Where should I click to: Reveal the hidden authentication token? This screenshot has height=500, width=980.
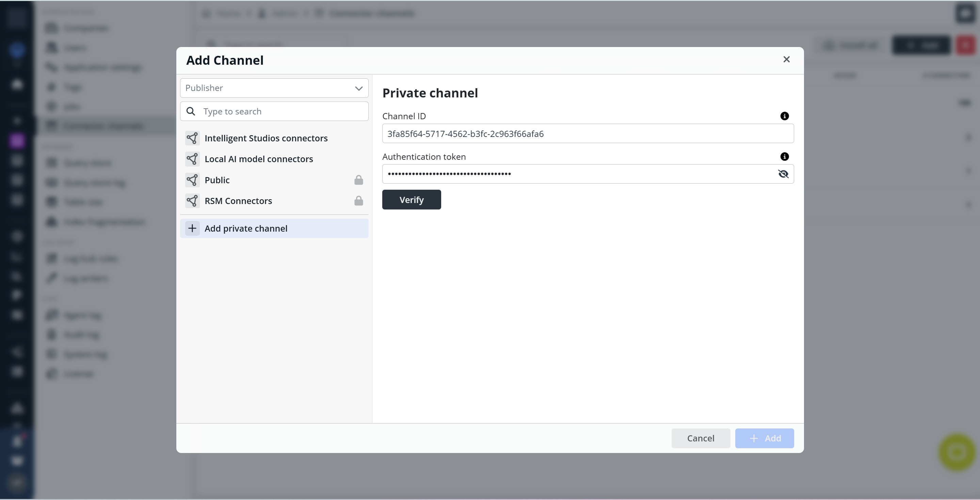[784, 173]
